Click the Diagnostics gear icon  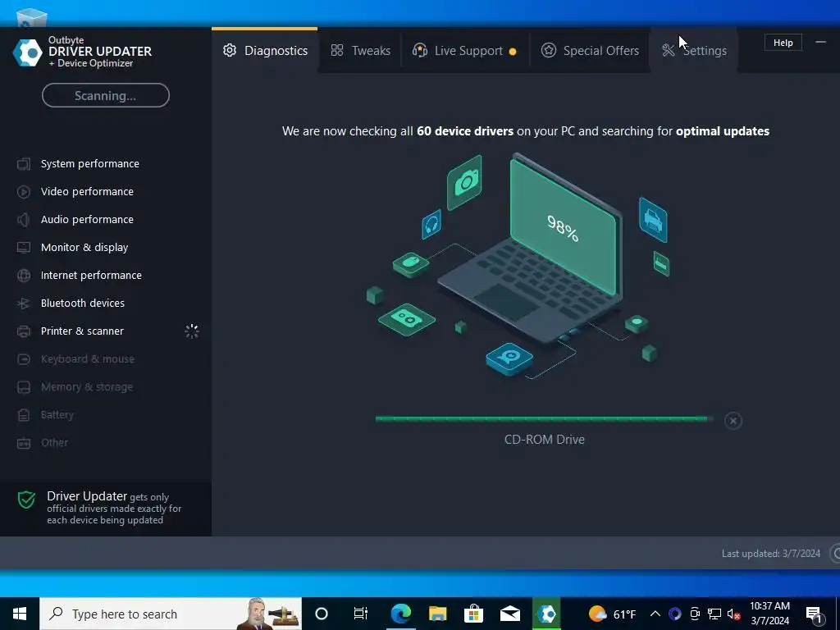click(230, 50)
